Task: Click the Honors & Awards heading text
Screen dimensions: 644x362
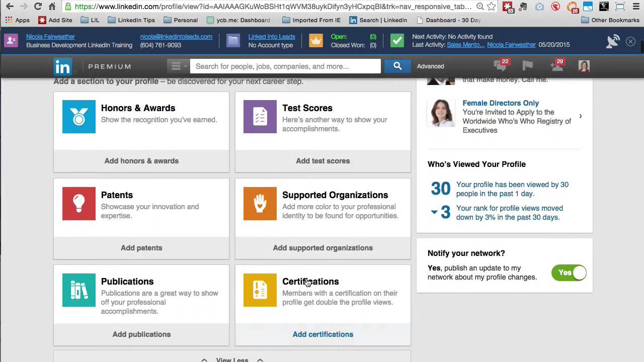Action: tap(138, 108)
